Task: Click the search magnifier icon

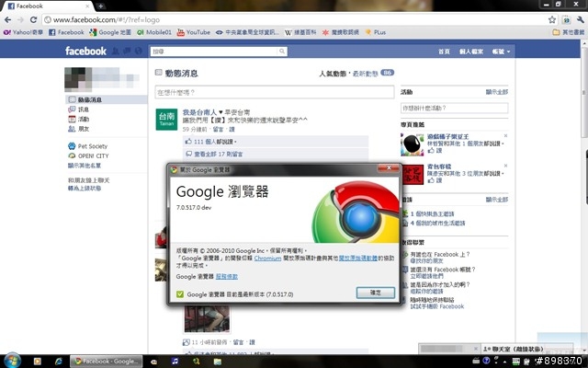Action: (282, 52)
